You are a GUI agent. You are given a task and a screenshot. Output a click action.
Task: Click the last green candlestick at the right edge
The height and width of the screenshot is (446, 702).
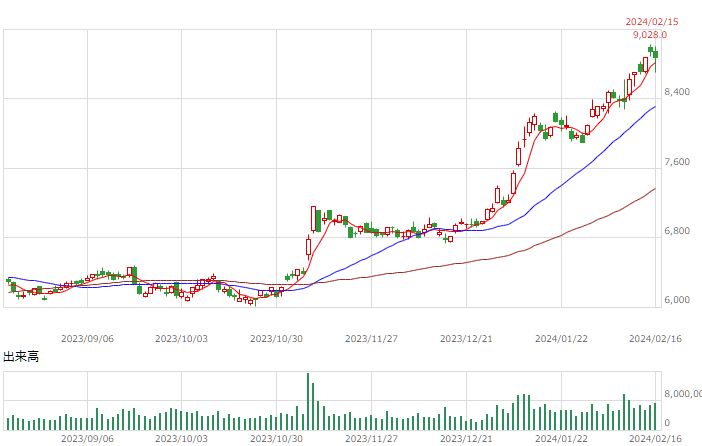(655, 54)
